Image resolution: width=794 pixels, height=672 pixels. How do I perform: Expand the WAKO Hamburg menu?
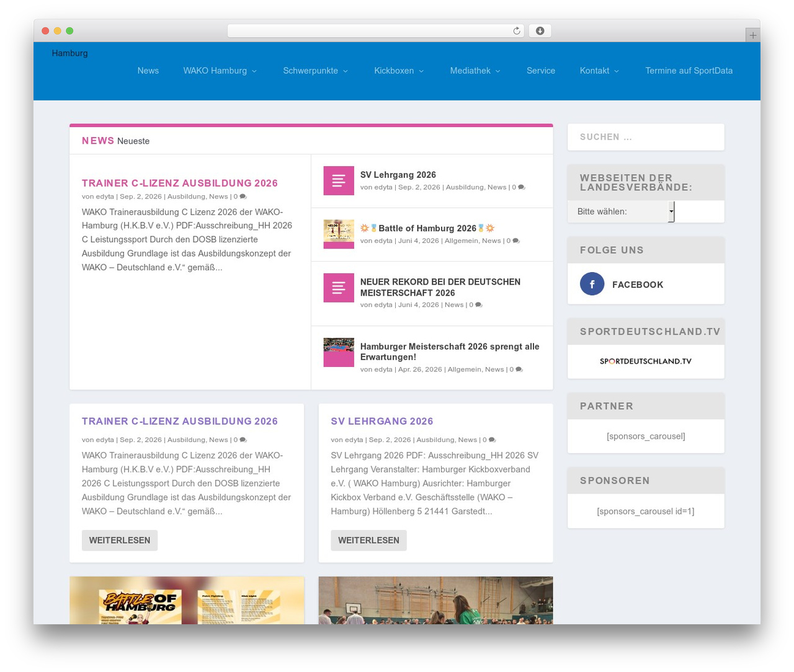tap(220, 71)
